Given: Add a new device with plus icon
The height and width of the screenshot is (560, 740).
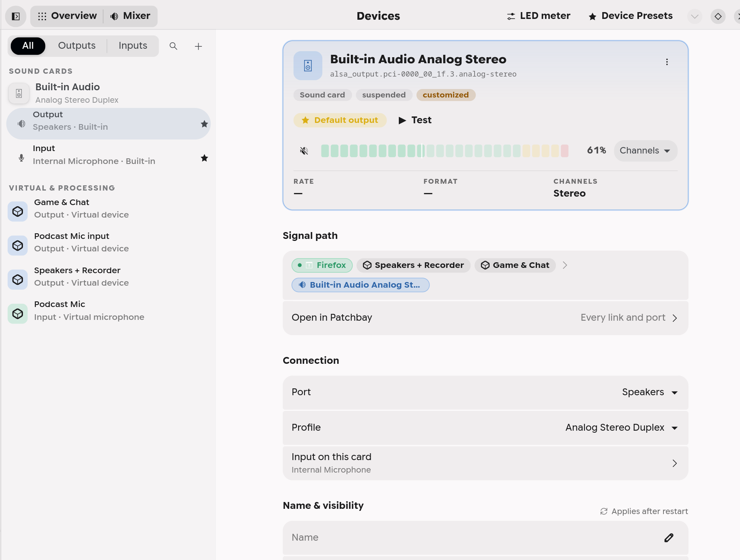Looking at the screenshot, I should pyautogui.click(x=198, y=46).
